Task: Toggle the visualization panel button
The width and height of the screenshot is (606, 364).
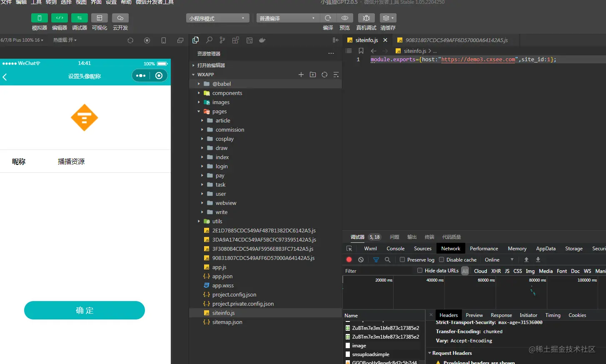Action: coord(100,18)
